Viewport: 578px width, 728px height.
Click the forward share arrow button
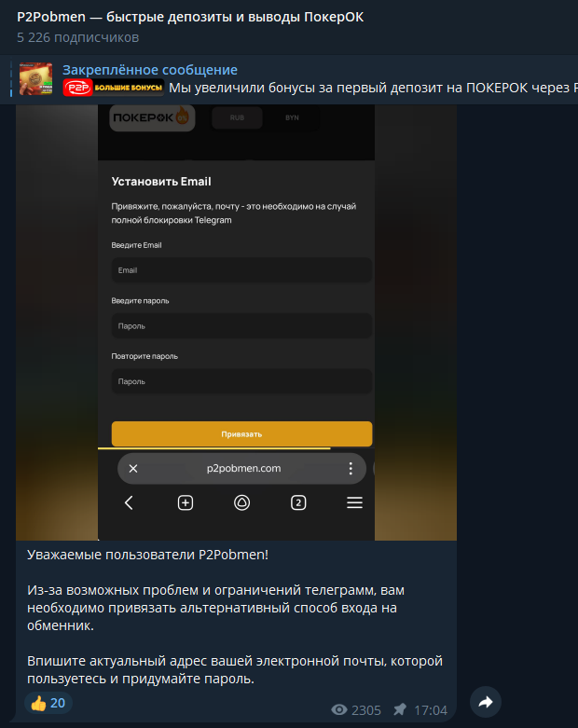(x=485, y=702)
